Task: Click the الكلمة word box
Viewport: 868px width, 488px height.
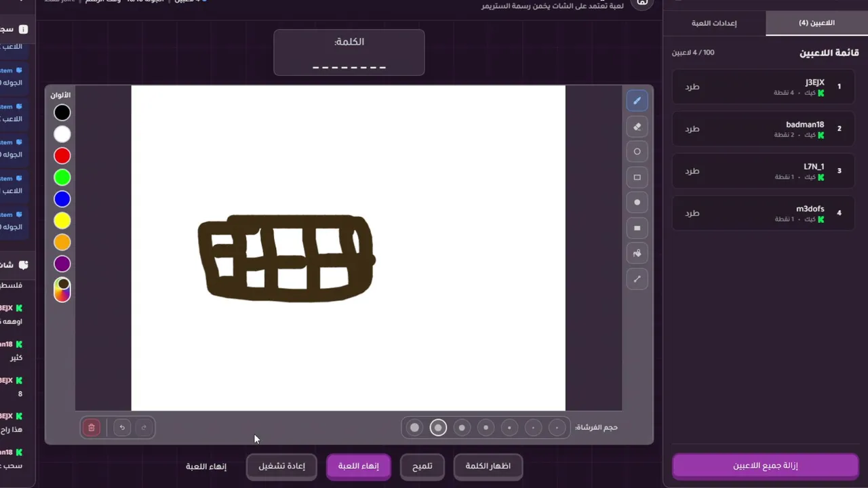Action: coord(349,52)
